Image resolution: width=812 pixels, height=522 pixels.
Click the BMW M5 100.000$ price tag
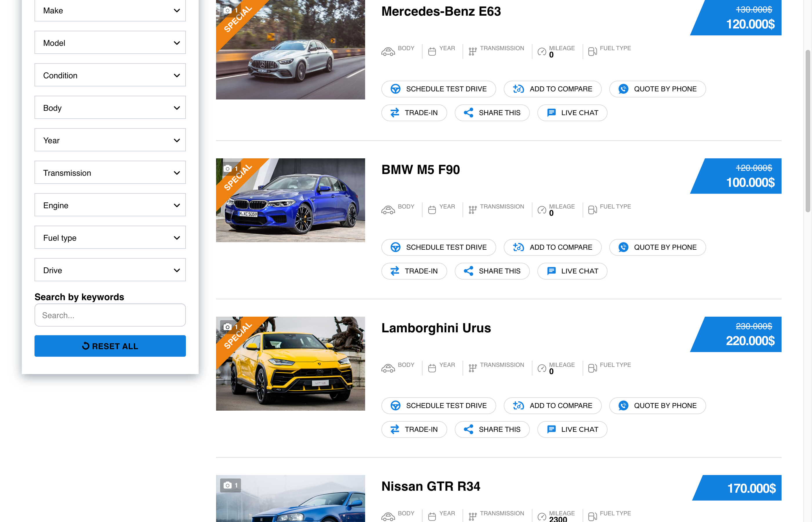[x=736, y=176]
